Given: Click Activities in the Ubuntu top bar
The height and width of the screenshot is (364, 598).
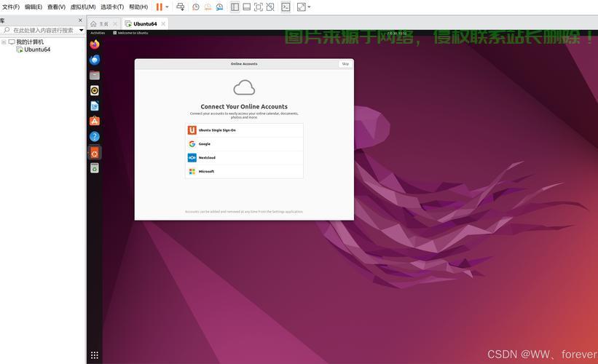Looking at the screenshot, I should (98, 33).
